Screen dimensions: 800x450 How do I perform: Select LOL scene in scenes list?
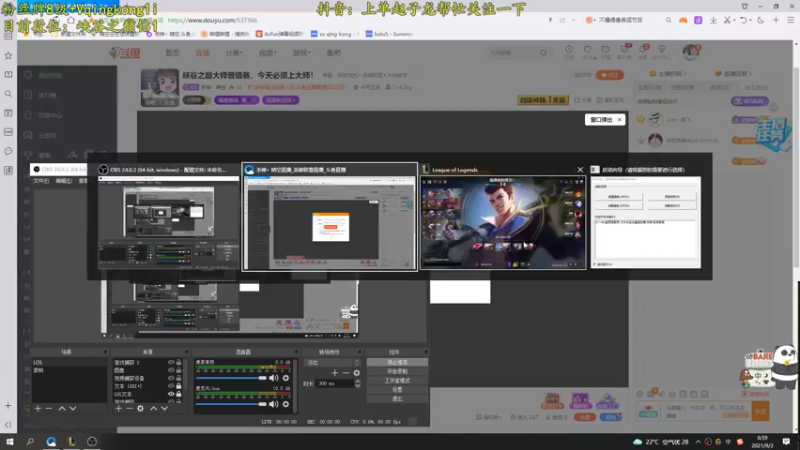69,362
